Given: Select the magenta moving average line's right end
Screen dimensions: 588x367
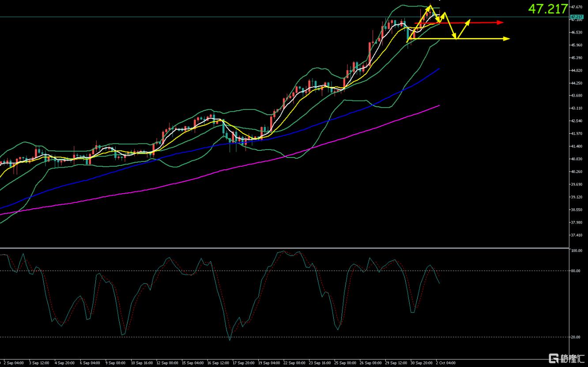Looking at the screenshot, I should [439, 105].
